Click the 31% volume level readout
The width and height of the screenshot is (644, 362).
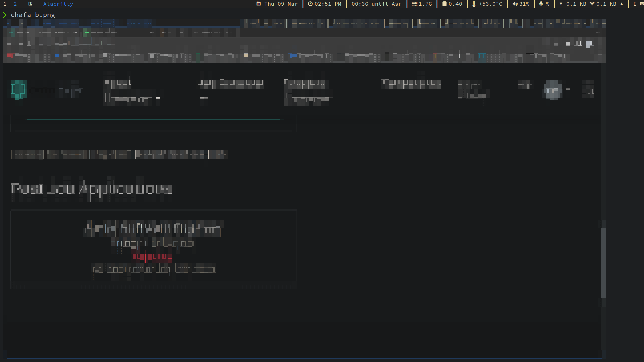point(524,4)
